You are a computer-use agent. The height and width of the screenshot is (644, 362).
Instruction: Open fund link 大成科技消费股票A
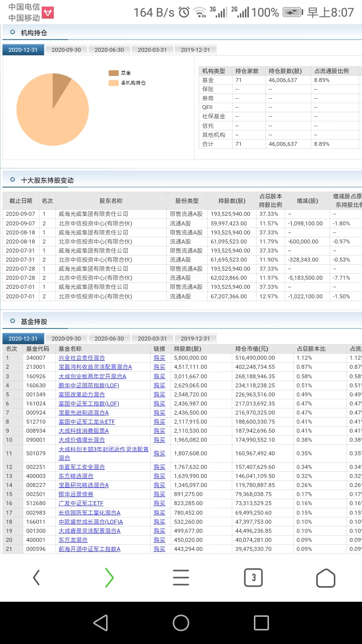tap(84, 431)
